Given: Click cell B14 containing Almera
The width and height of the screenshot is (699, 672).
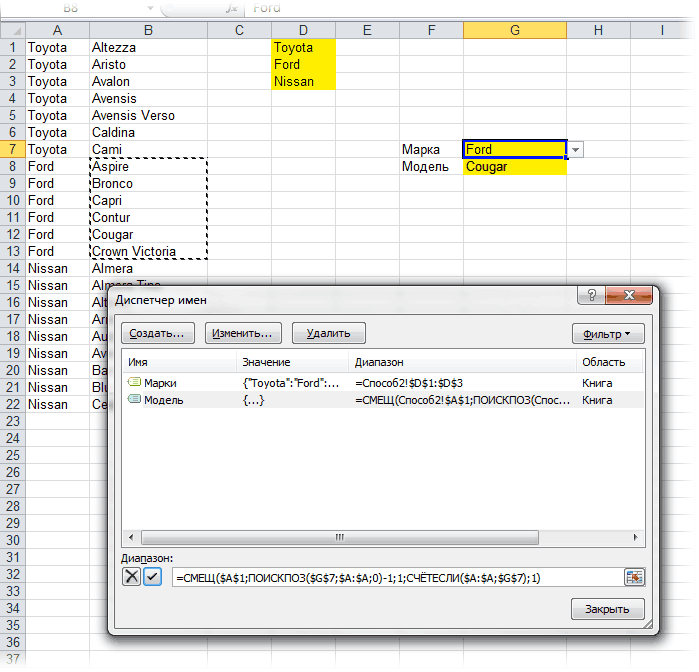Looking at the screenshot, I should (148, 268).
